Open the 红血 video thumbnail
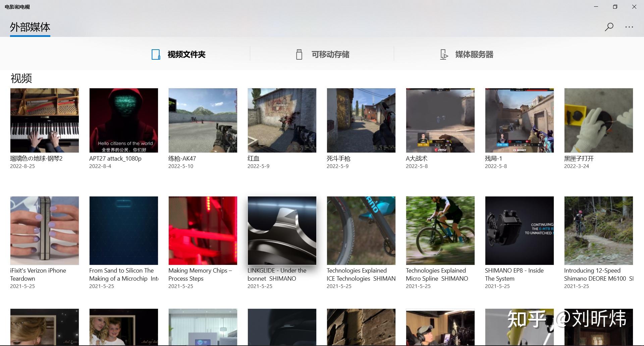Viewport: 644px width, 346px height. point(282,120)
